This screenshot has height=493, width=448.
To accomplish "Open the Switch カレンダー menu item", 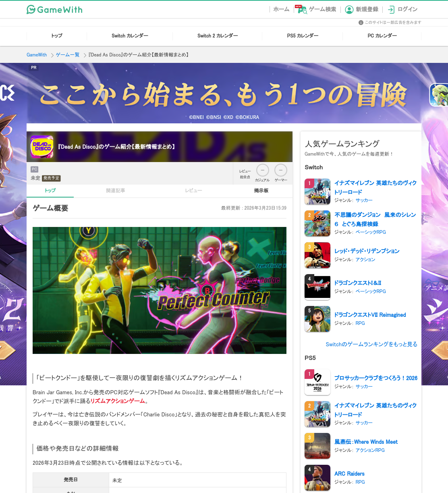I will (130, 36).
